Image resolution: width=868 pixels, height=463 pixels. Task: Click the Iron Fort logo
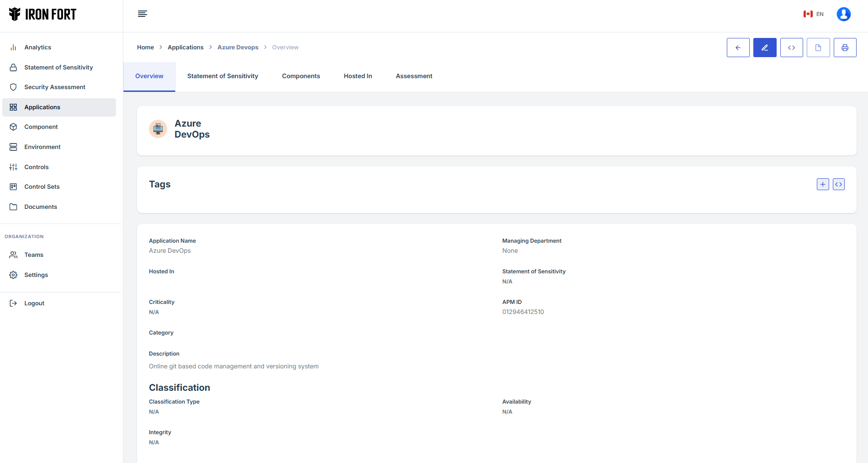click(x=43, y=15)
